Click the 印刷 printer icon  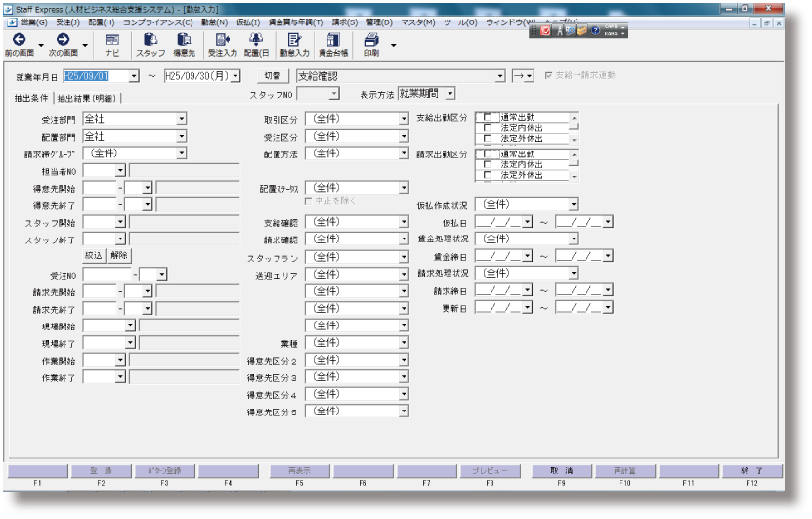pos(371,39)
